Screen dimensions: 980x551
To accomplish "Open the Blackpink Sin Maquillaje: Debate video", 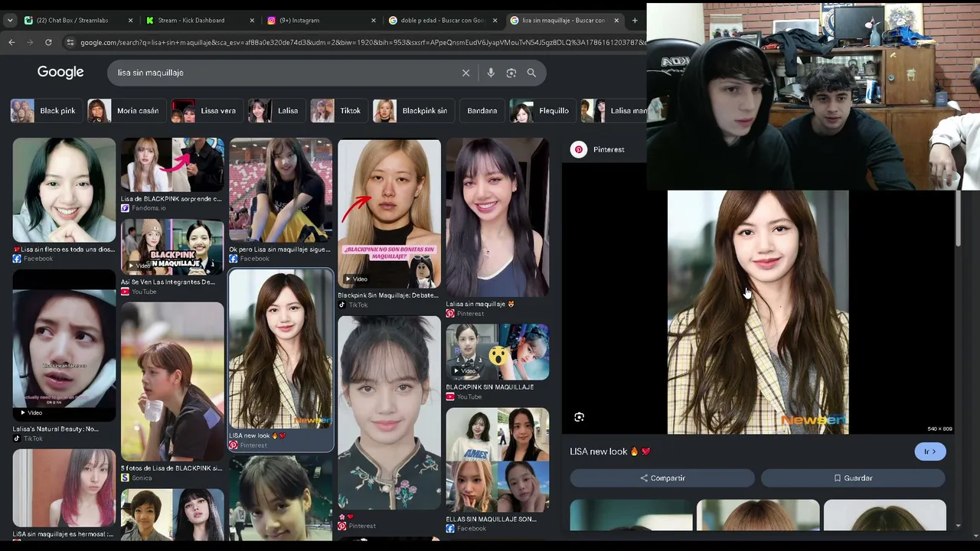I will (x=390, y=213).
